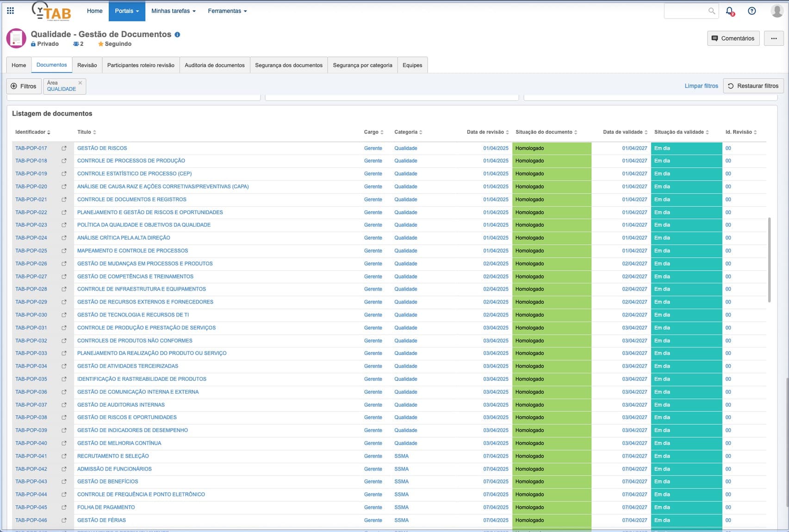Open the notifications bell

(730, 11)
